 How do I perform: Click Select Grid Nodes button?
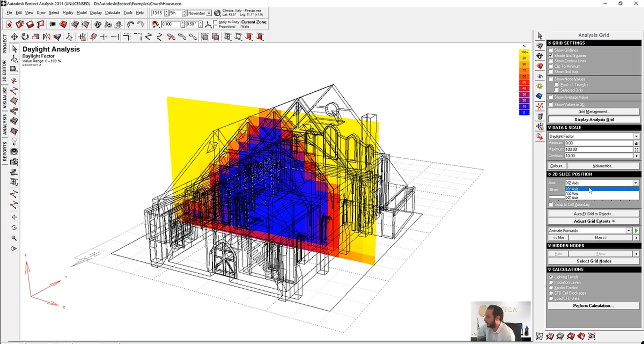594,261
